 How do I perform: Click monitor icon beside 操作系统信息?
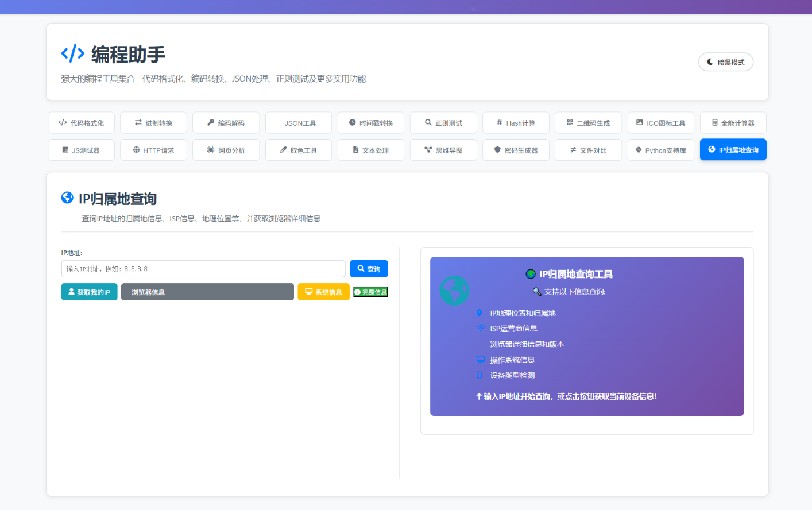point(481,360)
